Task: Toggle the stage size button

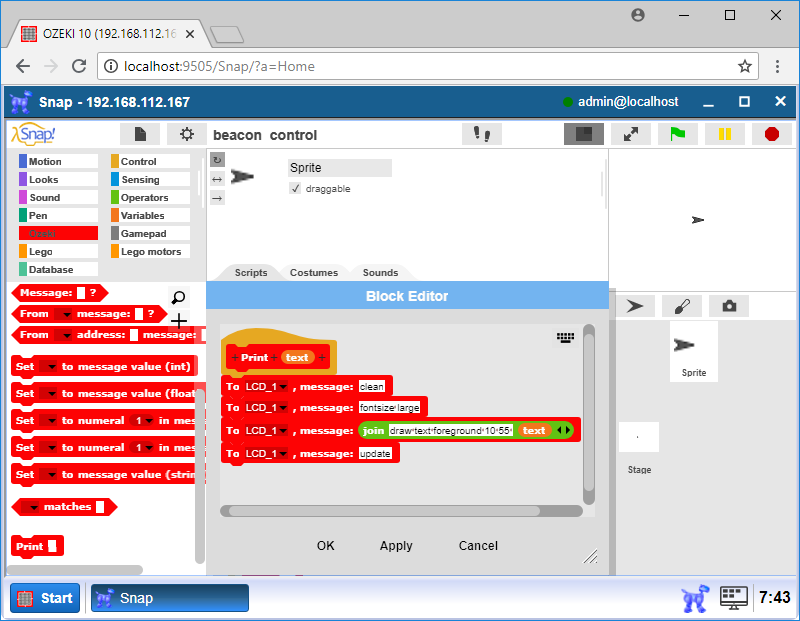Action: coord(583,134)
